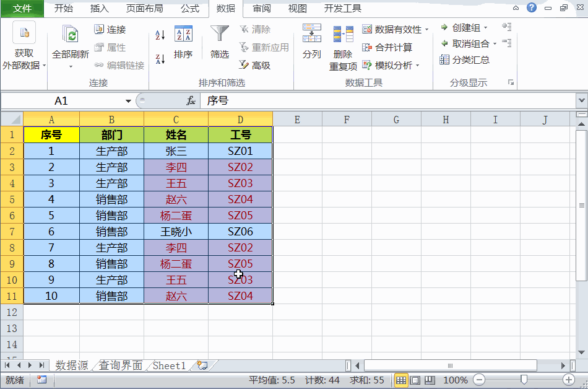Open the 查询界面 sheet tab
This screenshot has height=389, width=588.
tap(121, 365)
